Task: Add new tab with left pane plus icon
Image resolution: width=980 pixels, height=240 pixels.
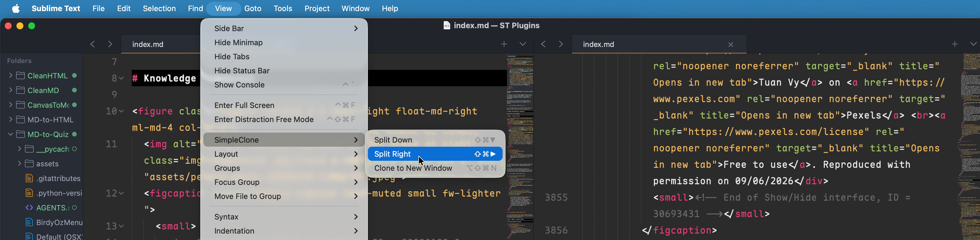Action: [504, 44]
